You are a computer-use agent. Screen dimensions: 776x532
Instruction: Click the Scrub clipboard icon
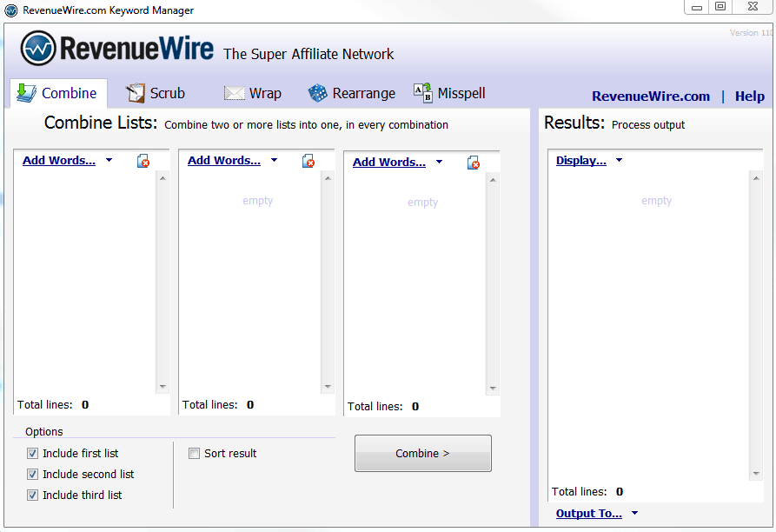pyautogui.click(x=135, y=92)
